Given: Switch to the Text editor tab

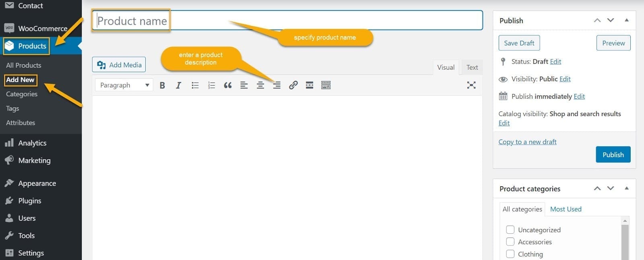Looking at the screenshot, I should pos(472,67).
